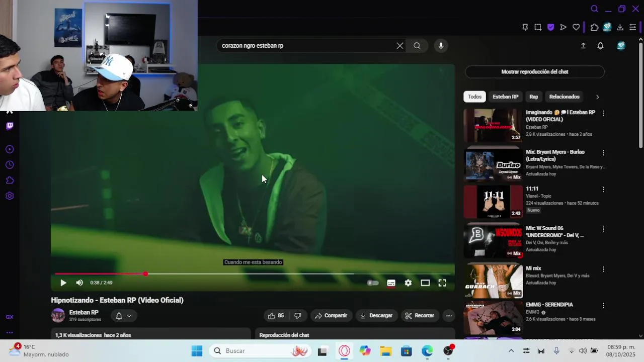
Task: Toggle the autoplay switch in the player
Action: tap(373, 283)
